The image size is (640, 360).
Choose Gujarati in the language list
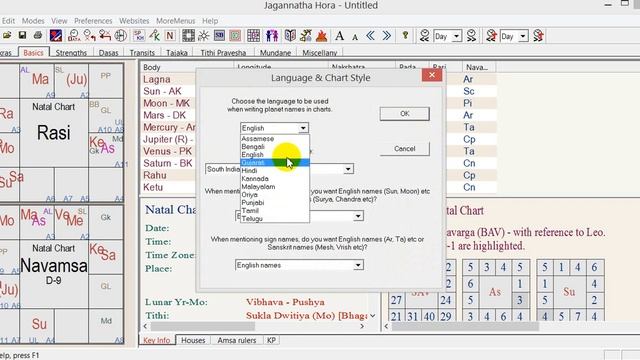(x=275, y=162)
